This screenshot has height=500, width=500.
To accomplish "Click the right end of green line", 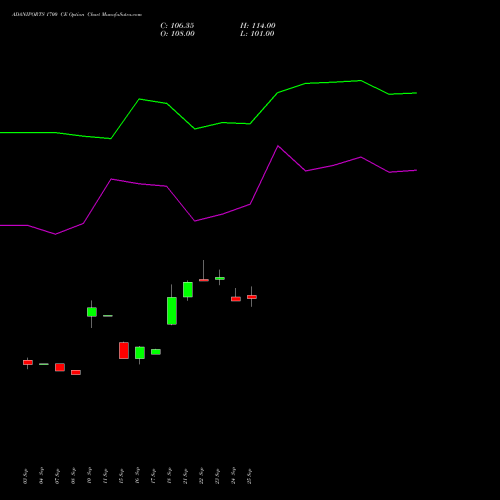I will [416, 93].
